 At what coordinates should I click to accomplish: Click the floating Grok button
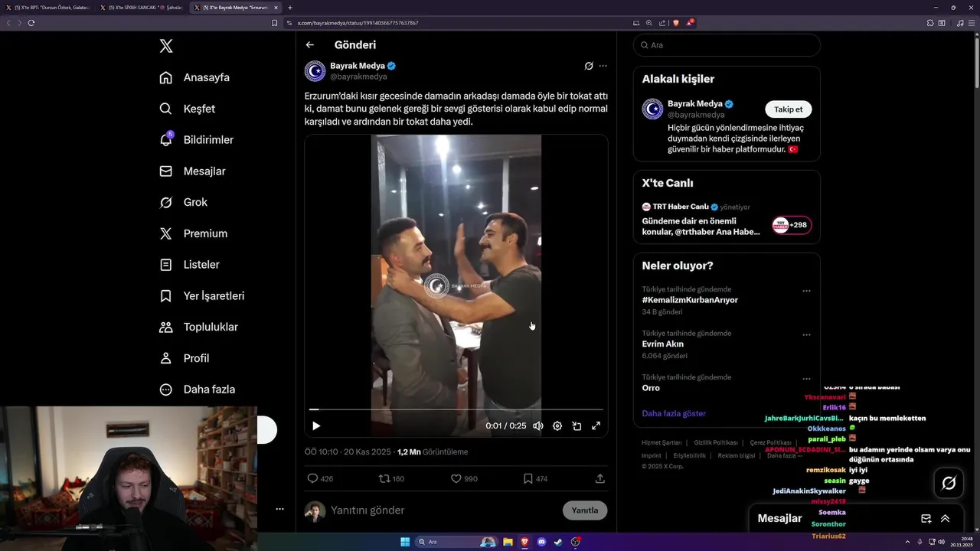tap(949, 483)
